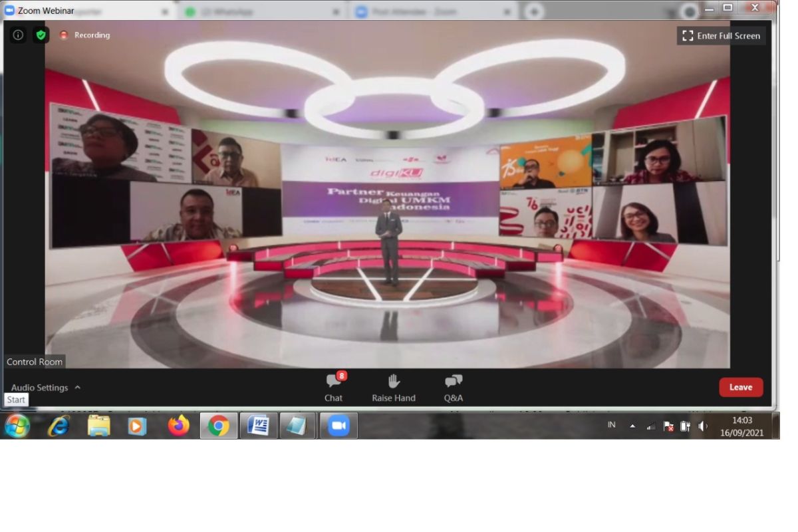Screen dimensions: 798x532
Task: Open the IN language input selector
Action: [x=611, y=425]
